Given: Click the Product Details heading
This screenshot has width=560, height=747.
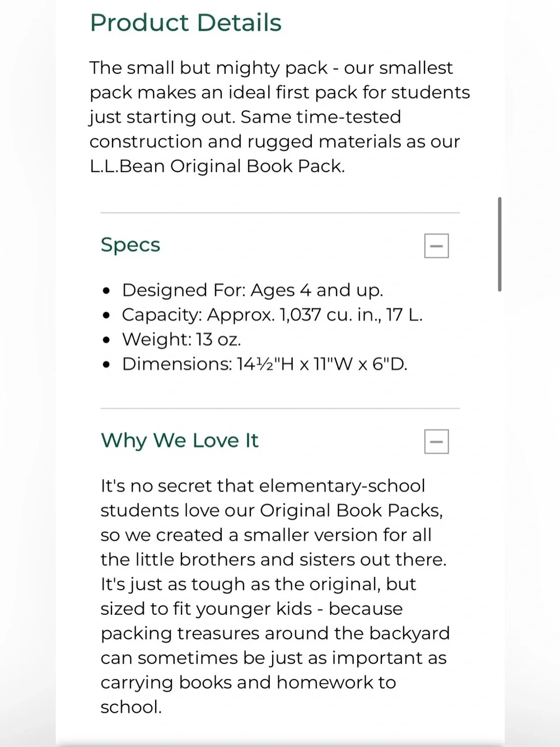Looking at the screenshot, I should [x=185, y=22].
